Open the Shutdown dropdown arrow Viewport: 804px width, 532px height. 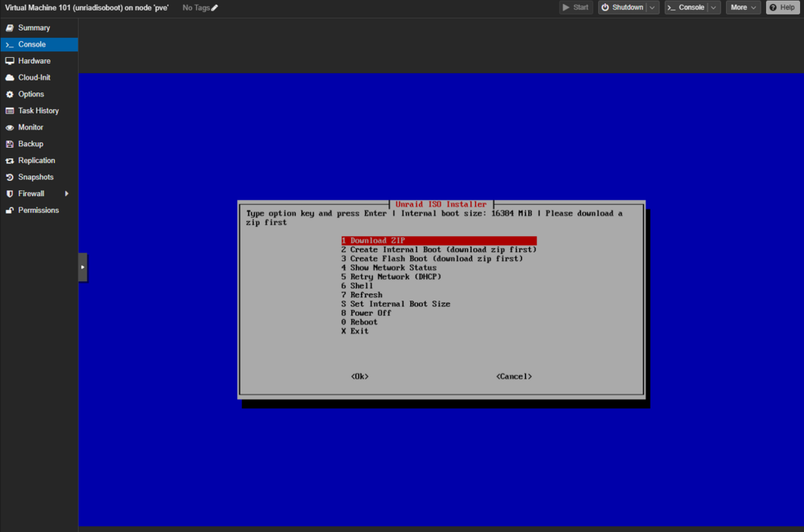652,7
